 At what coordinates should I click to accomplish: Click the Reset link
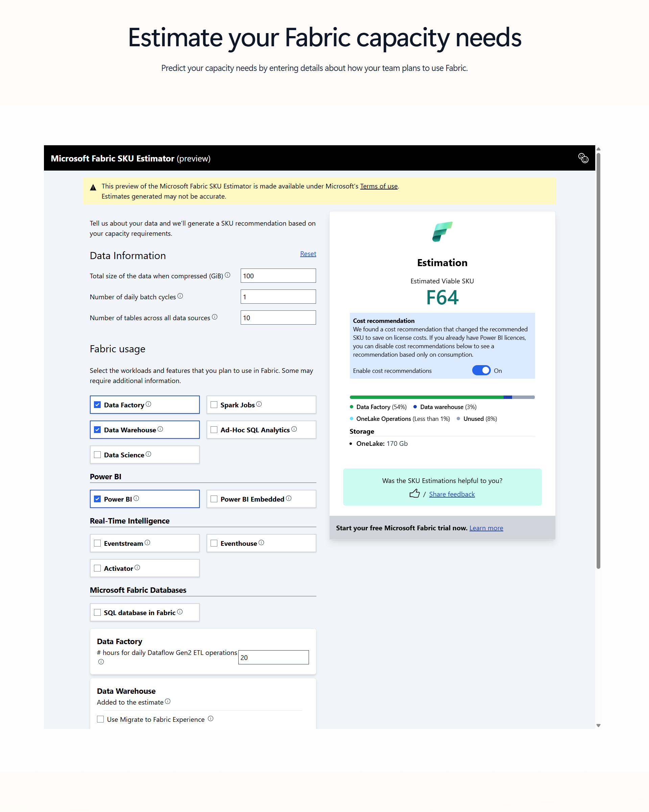tap(308, 254)
